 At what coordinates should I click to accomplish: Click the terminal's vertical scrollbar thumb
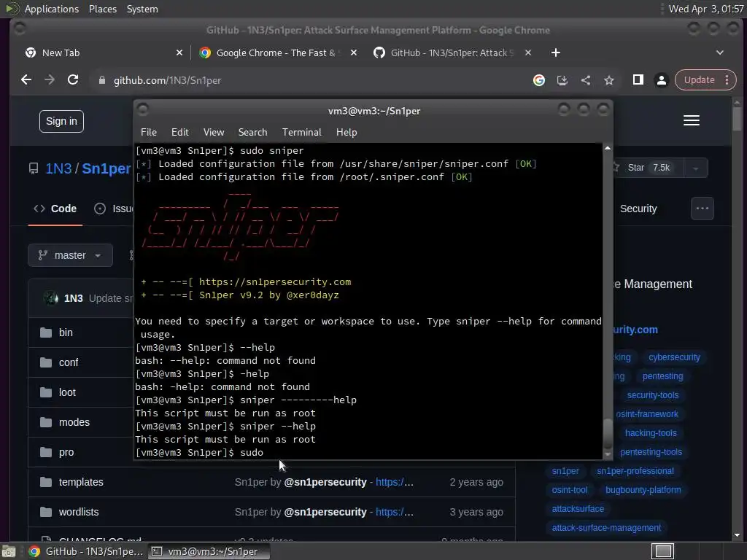[x=608, y=432]
